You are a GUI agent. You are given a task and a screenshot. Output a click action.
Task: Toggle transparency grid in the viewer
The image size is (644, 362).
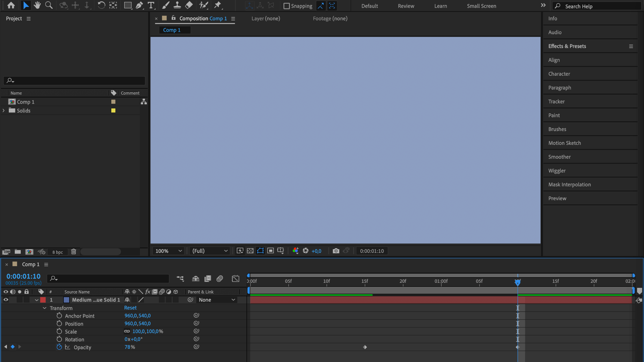point(250,251)
